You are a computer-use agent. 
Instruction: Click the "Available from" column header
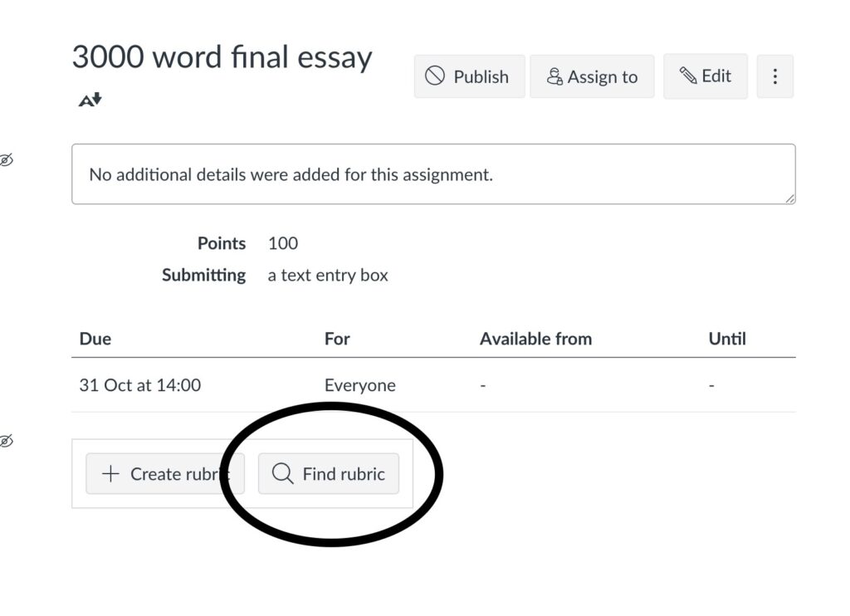pos(535,339)
